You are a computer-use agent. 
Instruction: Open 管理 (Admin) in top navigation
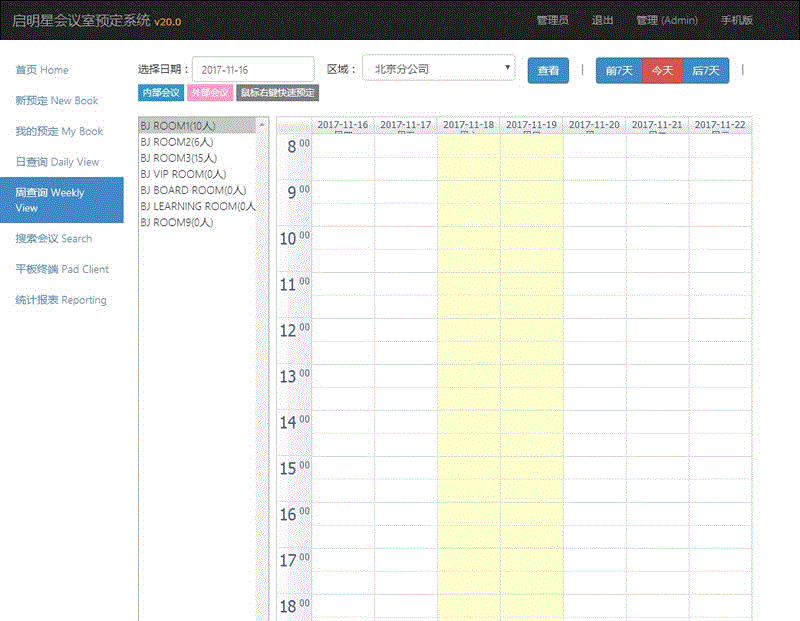[x=666, y=20]
